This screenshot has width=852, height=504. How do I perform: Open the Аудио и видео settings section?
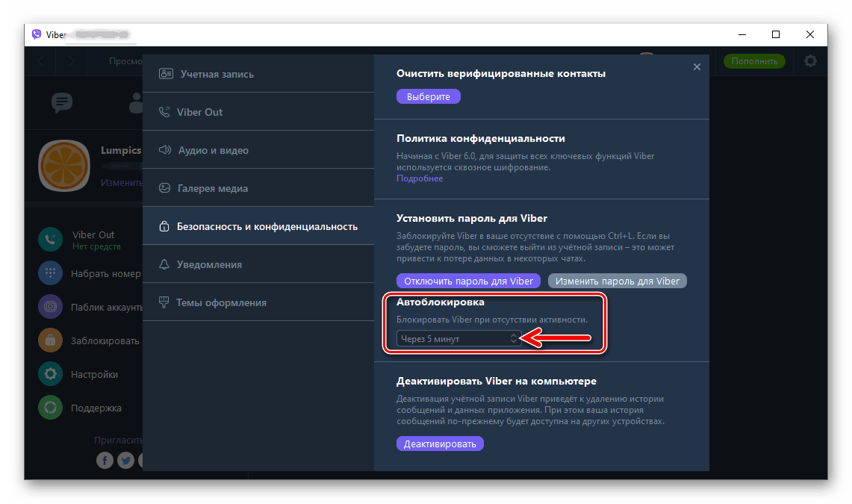coord(258,150)
